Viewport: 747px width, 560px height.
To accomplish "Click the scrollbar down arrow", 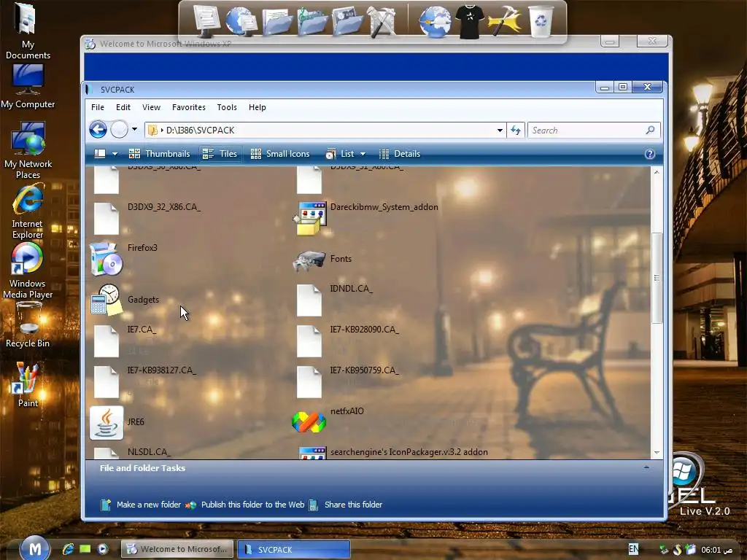I will (x=657, y=453).
